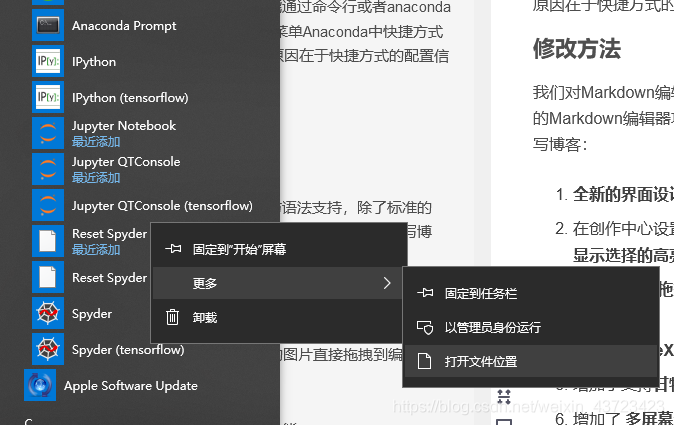Select 固定到任务栏 in submenu

click(x=531, y=294)
